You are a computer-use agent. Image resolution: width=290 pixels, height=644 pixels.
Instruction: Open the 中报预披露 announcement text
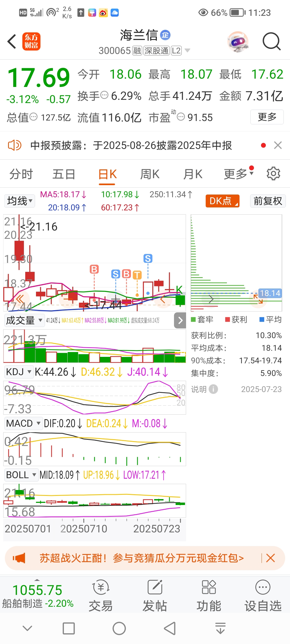tap(131, 145)
